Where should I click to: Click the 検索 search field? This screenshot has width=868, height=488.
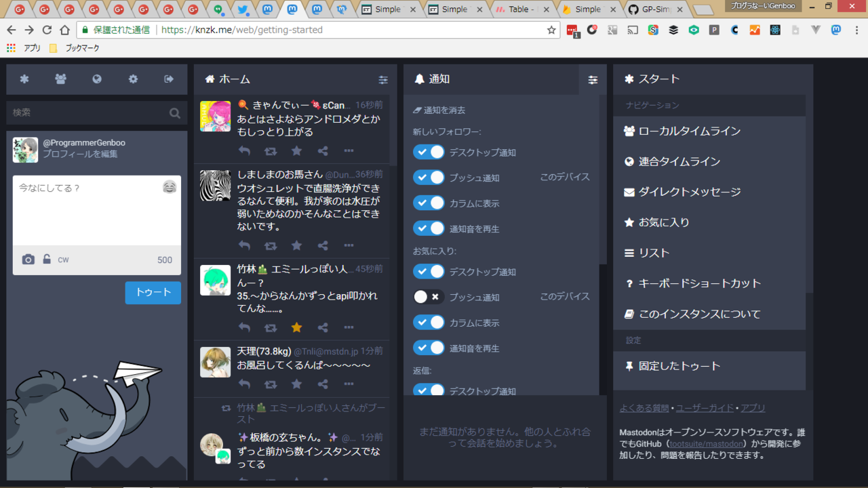click(88, 113)
